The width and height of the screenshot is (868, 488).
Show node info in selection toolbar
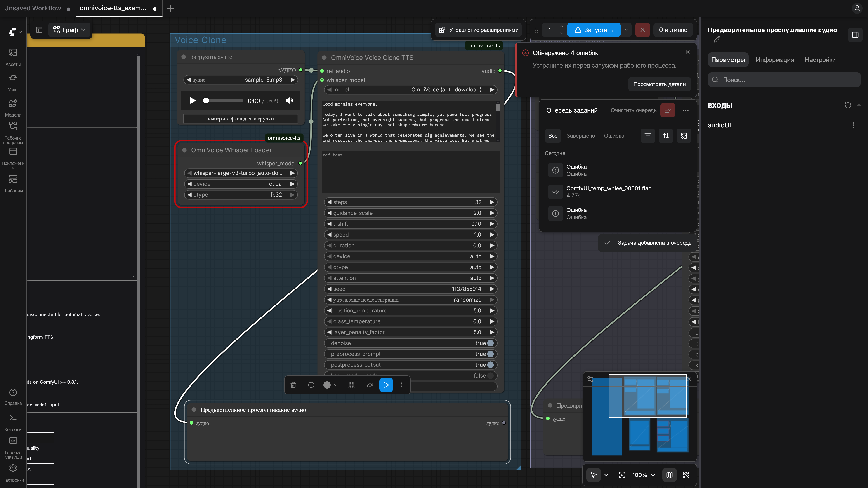311,385
